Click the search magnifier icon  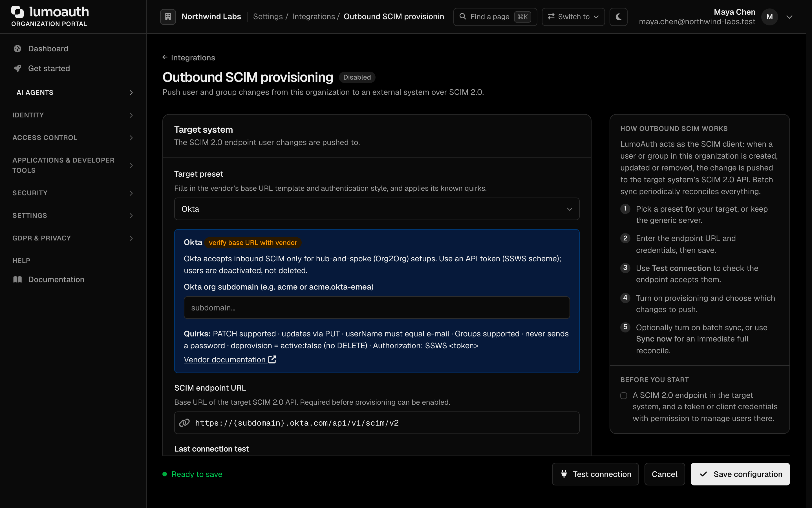(462, 16)
